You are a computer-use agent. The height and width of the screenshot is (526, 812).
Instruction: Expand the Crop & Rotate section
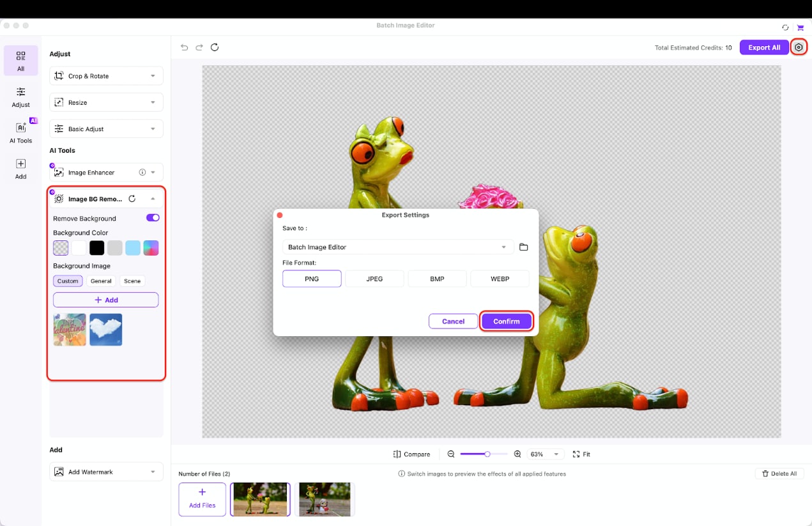pos(105,75)
